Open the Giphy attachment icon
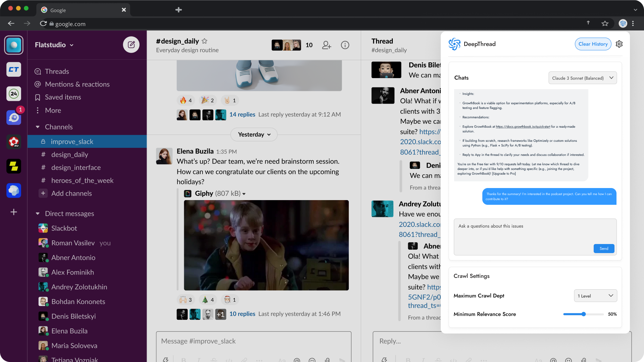This screenshot has height=362, width=644. [187, 193]
